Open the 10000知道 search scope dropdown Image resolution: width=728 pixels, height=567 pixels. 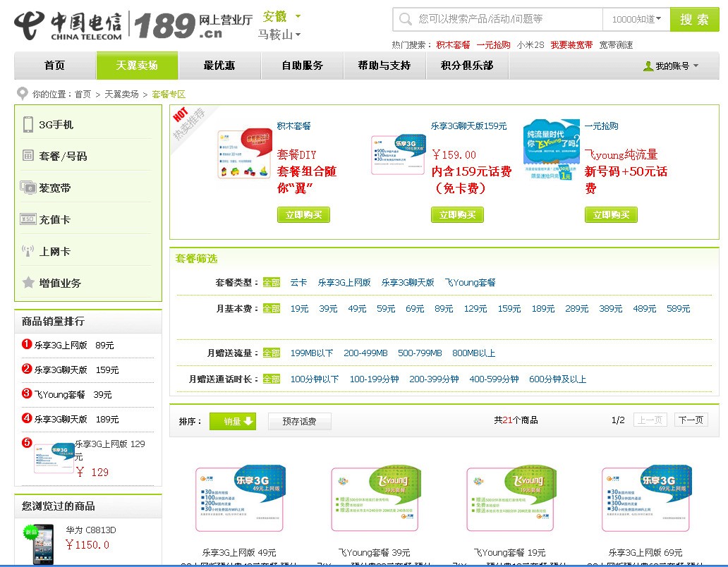coord(636,20)
